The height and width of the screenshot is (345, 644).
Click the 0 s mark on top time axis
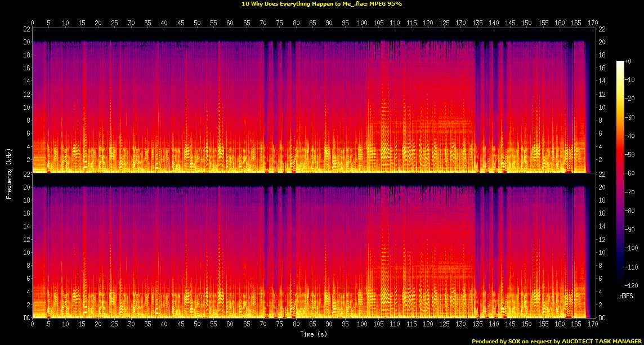pos(32,23)
